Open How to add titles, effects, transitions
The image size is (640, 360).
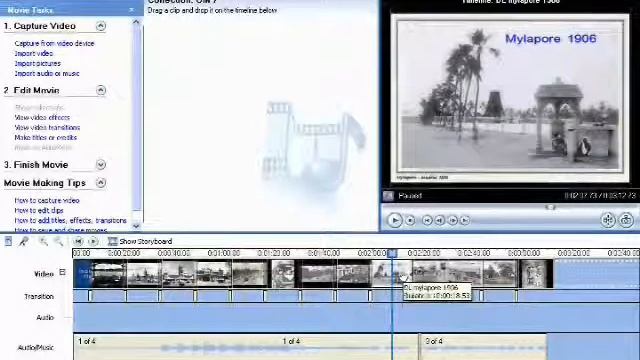(71, 220)
